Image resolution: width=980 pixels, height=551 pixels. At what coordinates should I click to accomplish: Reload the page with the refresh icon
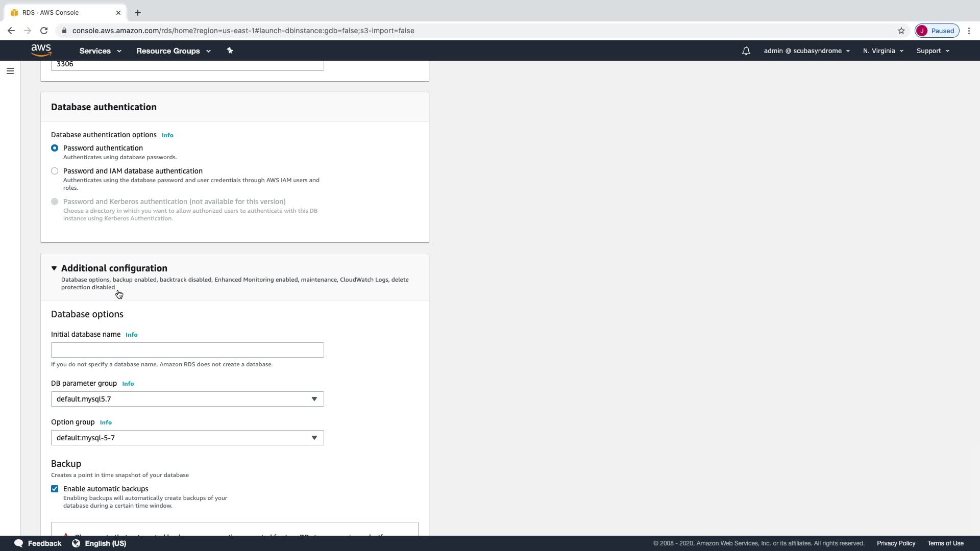tap(44, 31)
